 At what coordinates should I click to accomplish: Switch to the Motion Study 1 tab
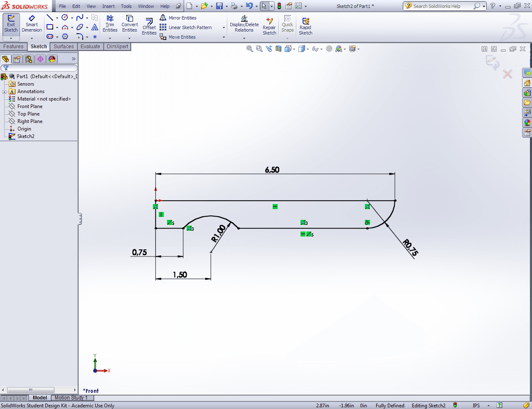(71, 398)
